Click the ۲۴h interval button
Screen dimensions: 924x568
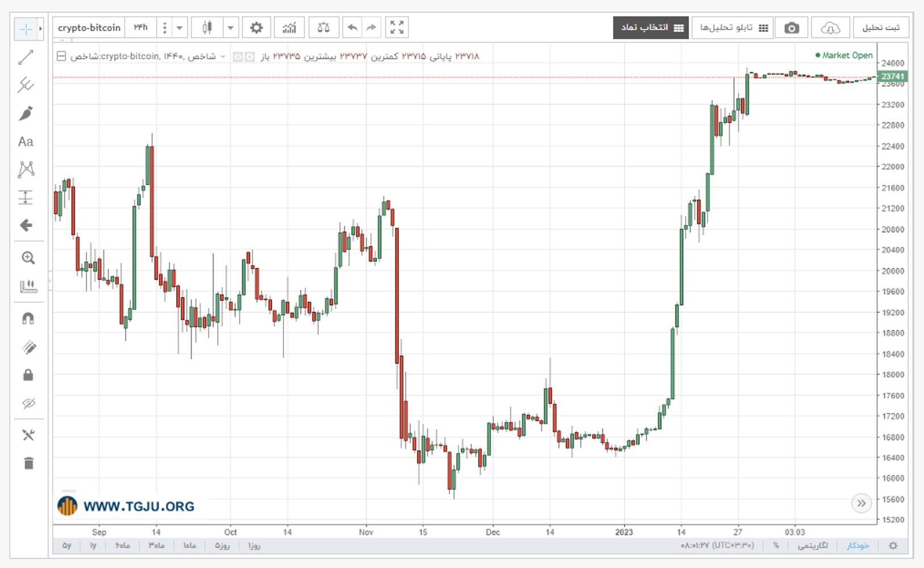(x=140, y=27)
